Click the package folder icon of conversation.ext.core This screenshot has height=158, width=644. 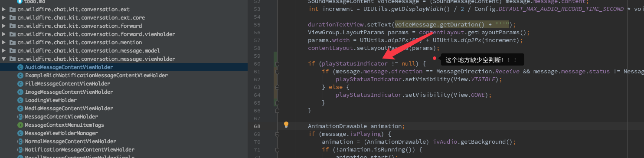pos(13,18)
